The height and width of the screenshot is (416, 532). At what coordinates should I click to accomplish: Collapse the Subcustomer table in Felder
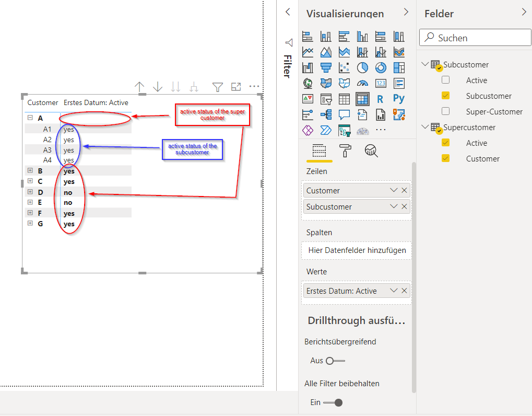[x=425, y=64]
